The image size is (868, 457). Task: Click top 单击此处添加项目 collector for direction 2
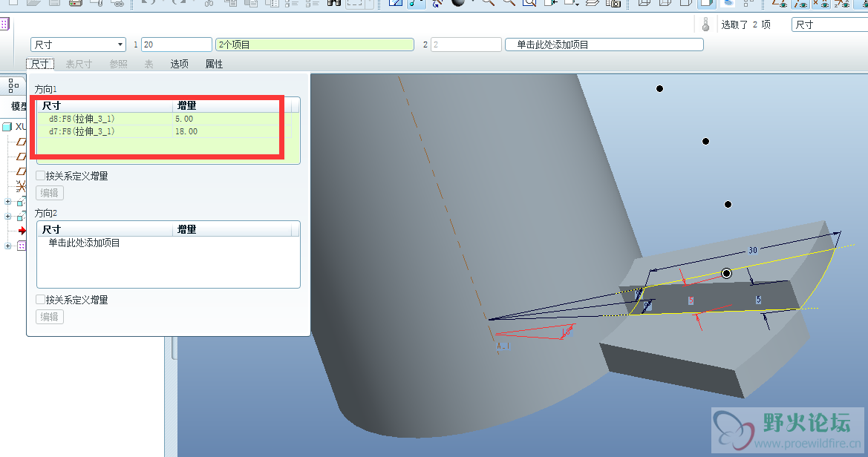pyautogui.click(x=604, y=45)
